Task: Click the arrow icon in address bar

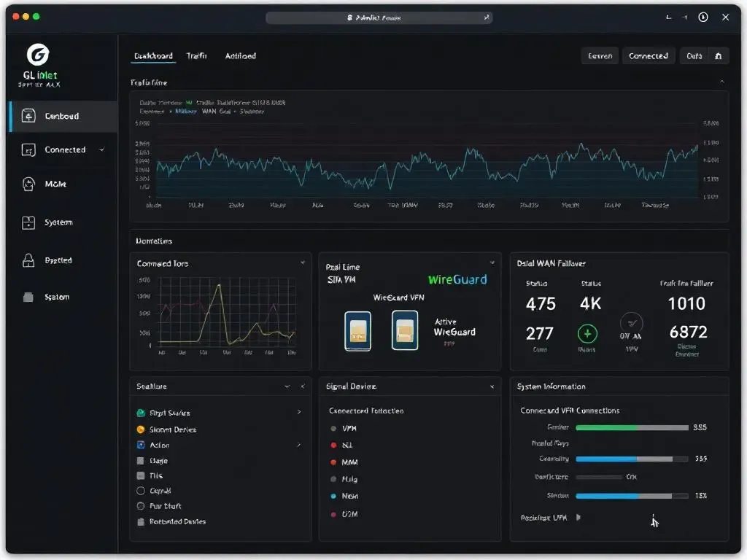Action: 487,17
